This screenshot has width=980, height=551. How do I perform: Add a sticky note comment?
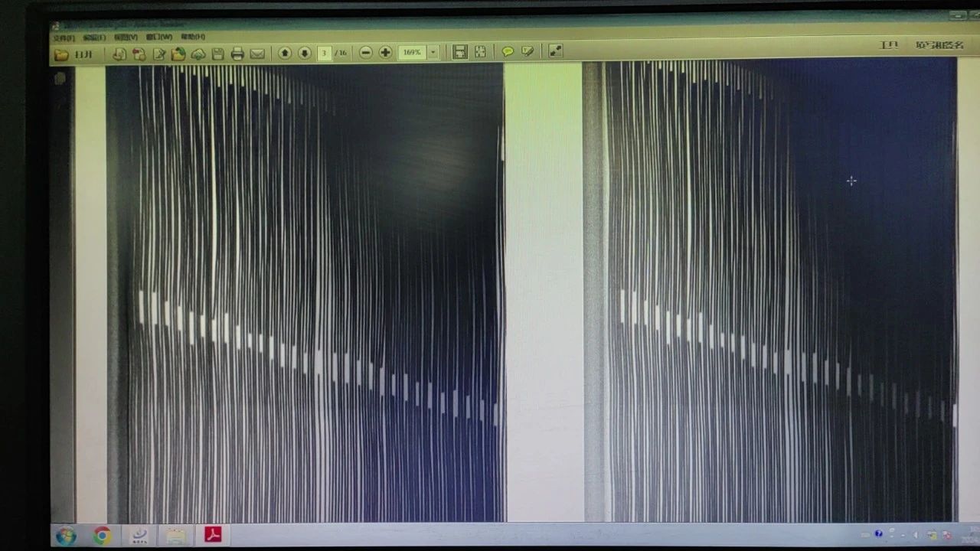pos(508,51)
